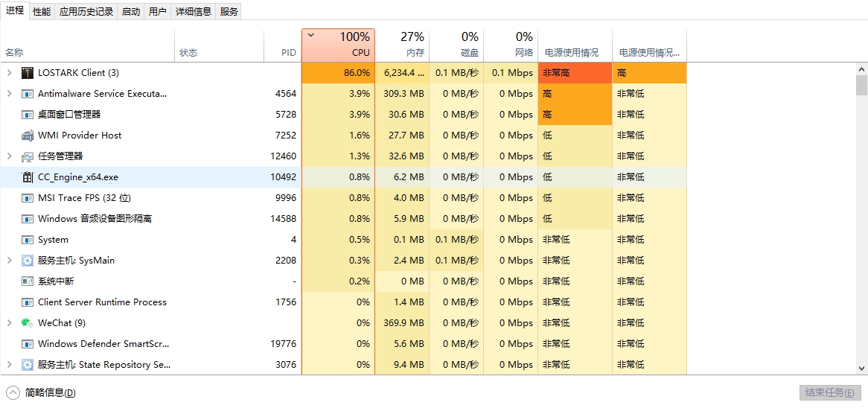Sort by the 名称 column header
Screen dimensions: 868x411
(x=88, y=45)
